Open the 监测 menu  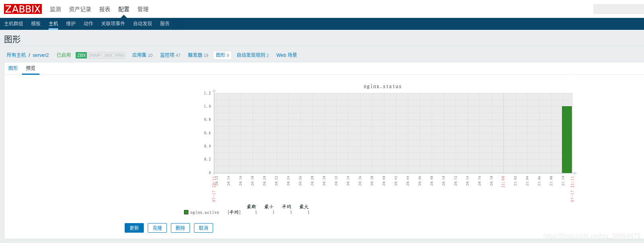[x=55, y=9]
